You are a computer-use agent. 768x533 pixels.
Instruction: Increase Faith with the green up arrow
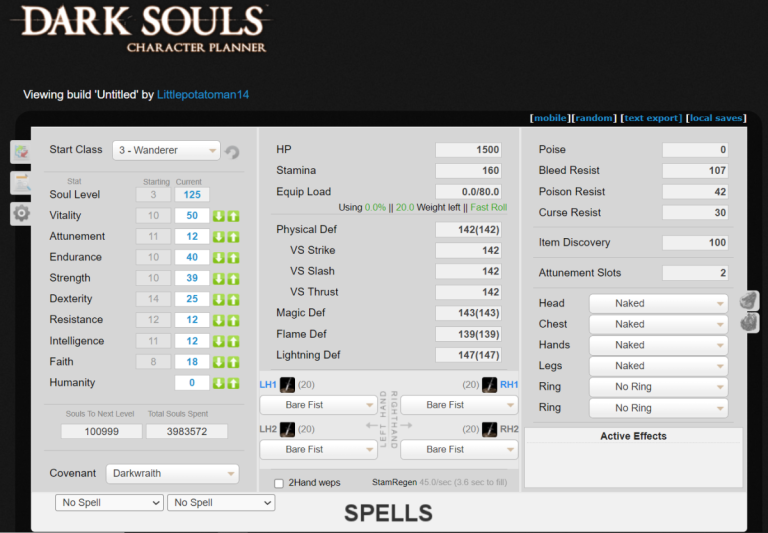click(x=233, y=362)
